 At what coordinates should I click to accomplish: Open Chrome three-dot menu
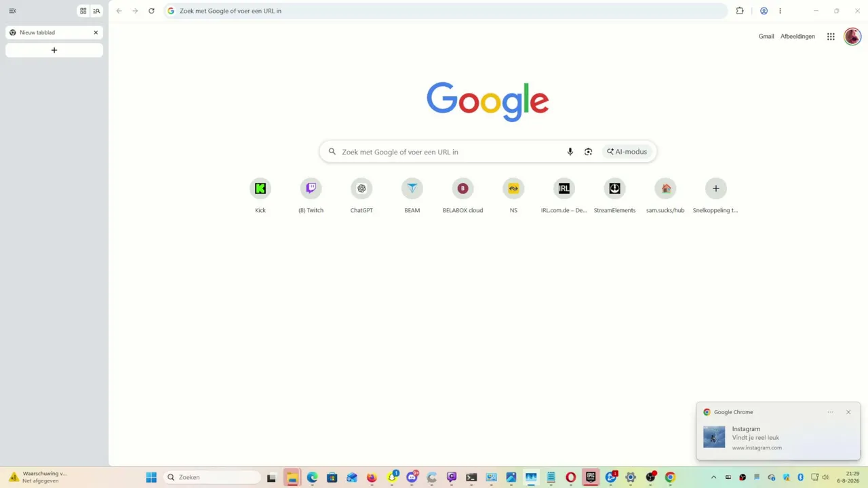[x=781, y=11]
